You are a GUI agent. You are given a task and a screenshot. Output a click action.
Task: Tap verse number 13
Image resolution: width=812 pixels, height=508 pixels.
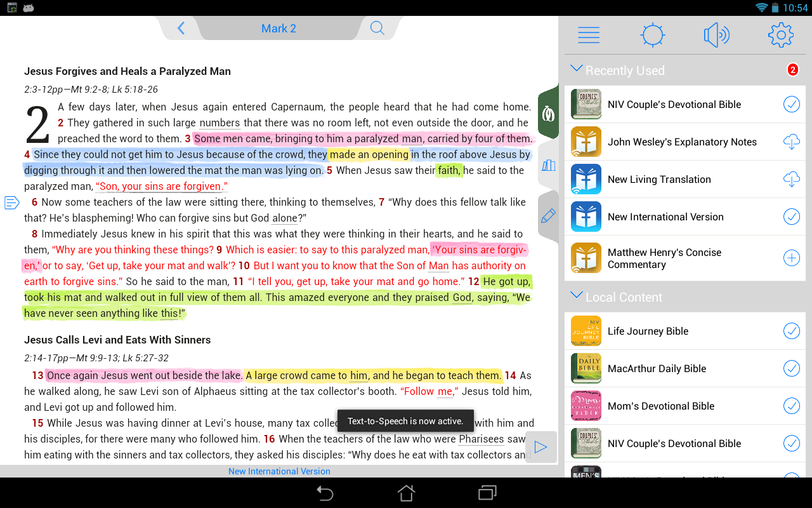[37, 376]
